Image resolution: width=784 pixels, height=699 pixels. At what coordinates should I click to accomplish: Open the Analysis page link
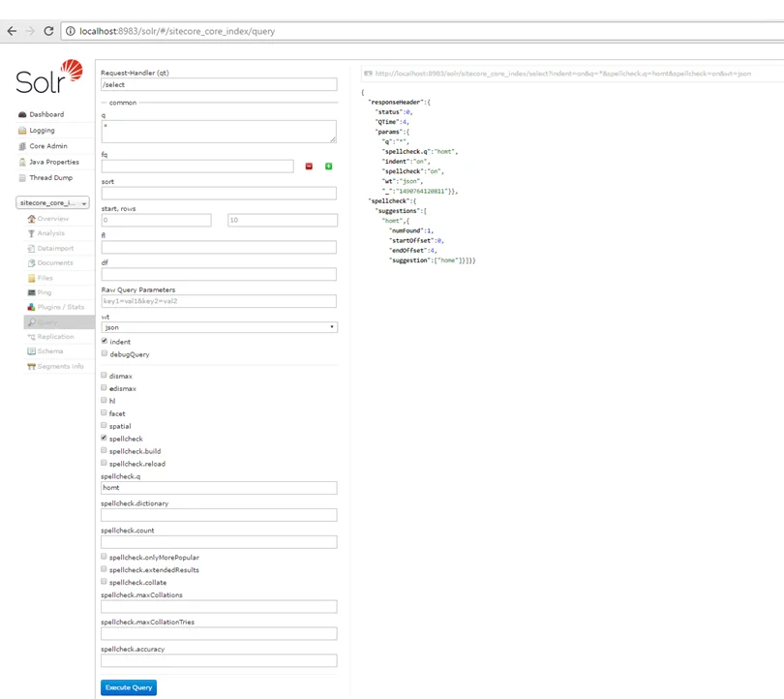(51, 233)
